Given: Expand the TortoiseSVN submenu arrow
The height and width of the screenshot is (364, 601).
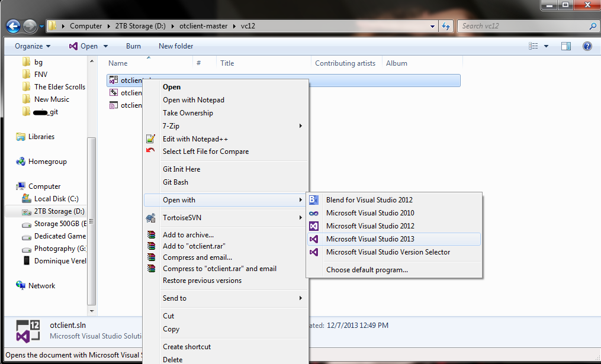Looking at the screenshot, I should (301, 218).
